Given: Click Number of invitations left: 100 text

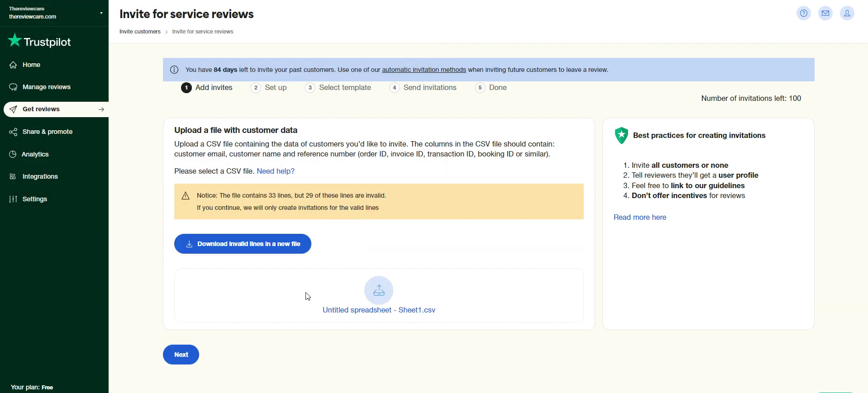Looking at the screenshot, I should tap(751, 98).
